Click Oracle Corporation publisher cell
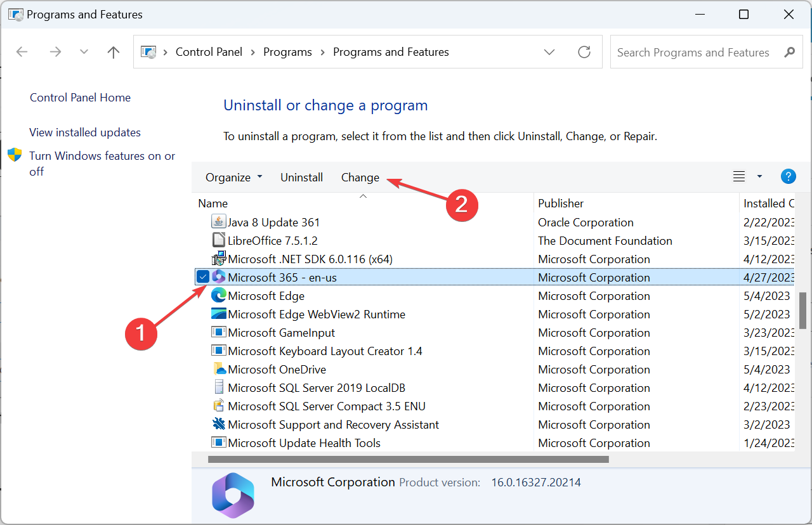Image resolution: width=812 pixels, height=525 pixels. point(586,223)
